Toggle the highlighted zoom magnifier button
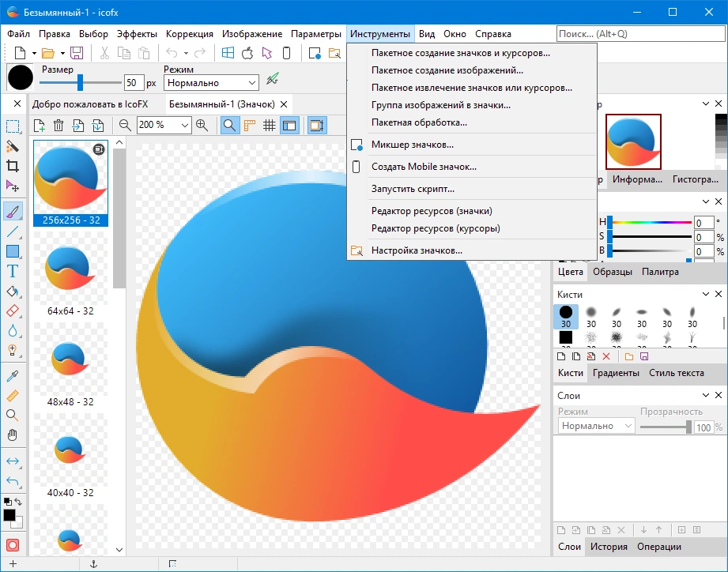Screen dimensions: 728x572 (x=230, y=126)
